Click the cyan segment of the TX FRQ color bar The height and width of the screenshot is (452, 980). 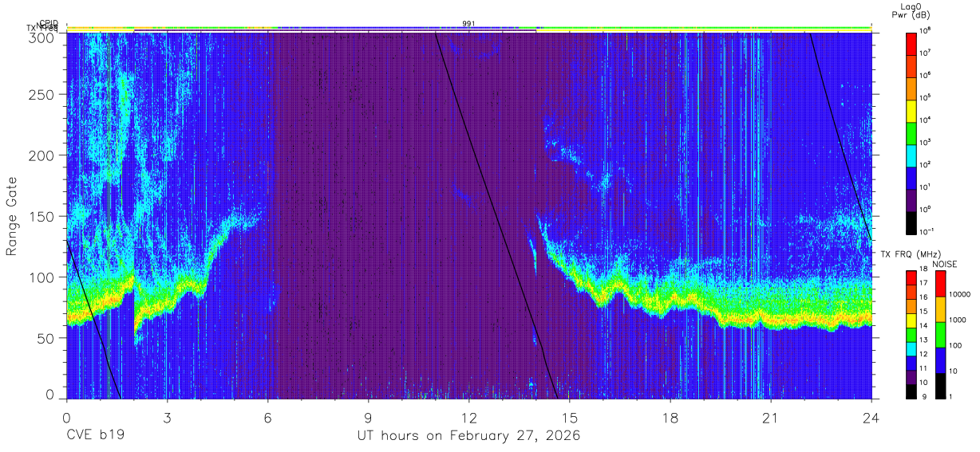click(x=911, y=349)
